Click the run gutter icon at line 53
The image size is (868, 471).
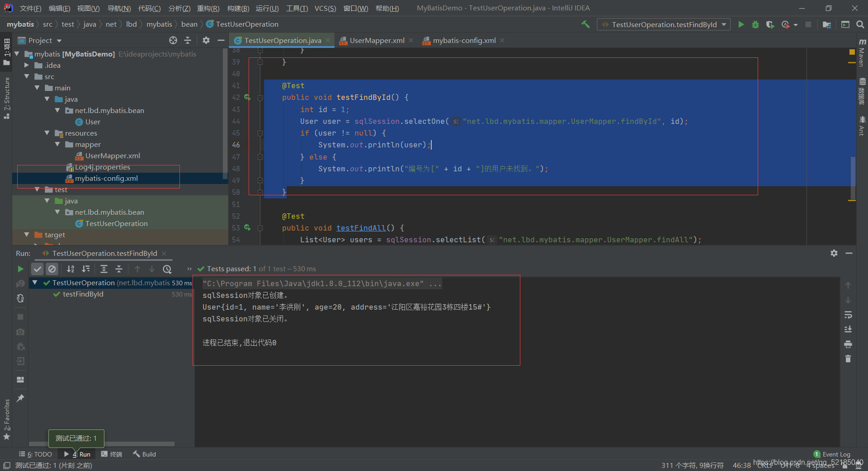pos(247,228)
